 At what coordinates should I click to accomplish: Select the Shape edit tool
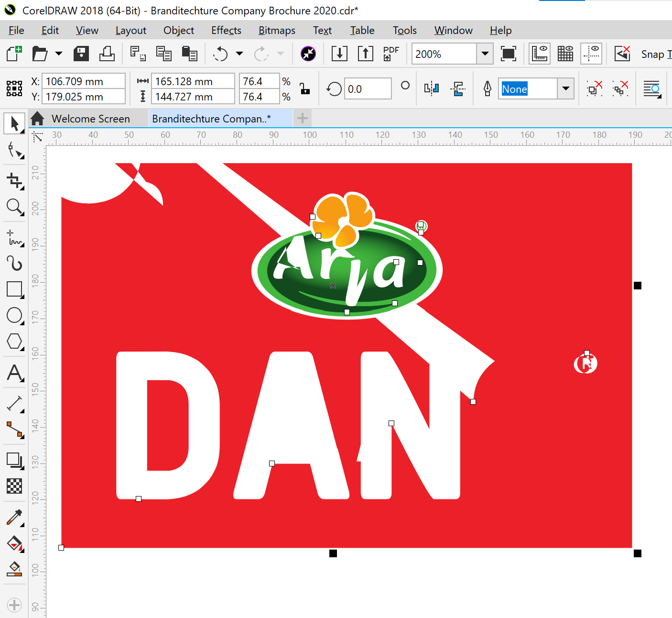[14, 151]
